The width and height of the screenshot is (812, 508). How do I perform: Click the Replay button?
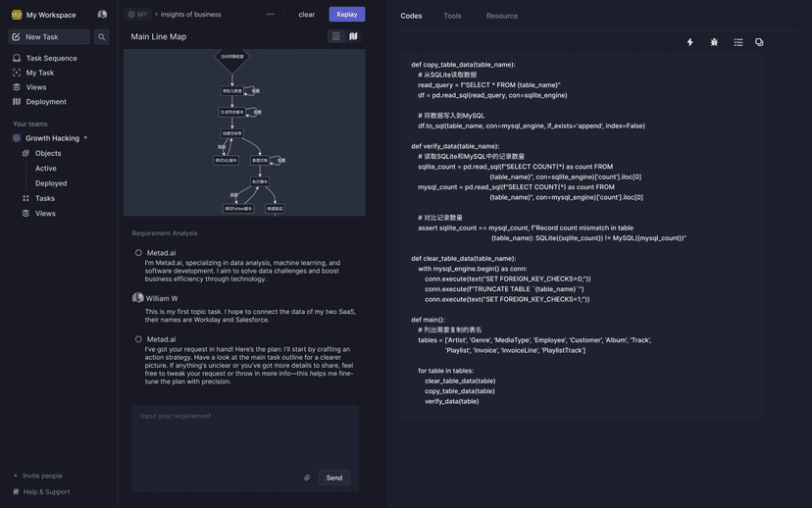click(347, 15)
